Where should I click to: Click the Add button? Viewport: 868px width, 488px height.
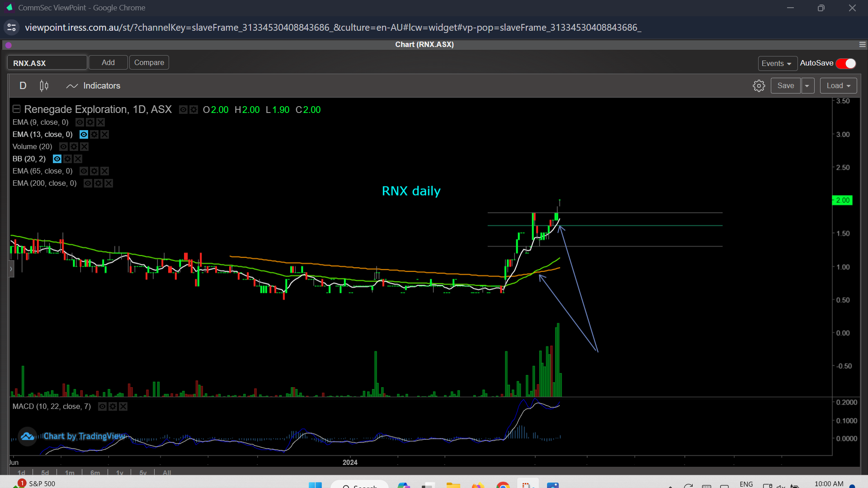[108, 63]
